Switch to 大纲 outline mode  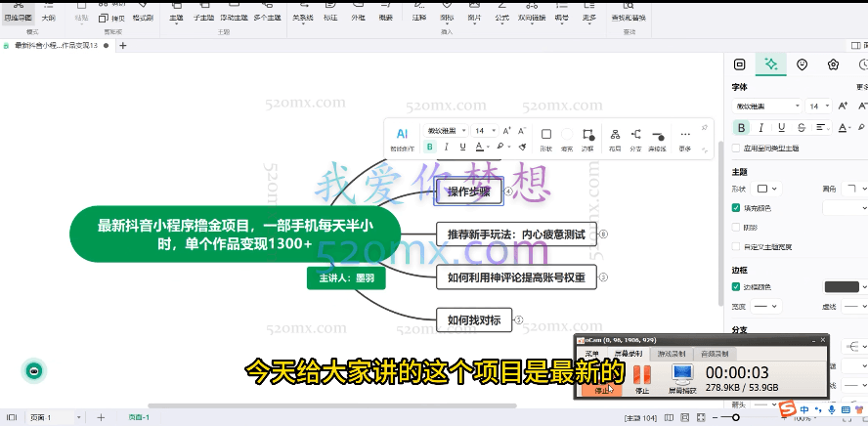pos(48,12)
